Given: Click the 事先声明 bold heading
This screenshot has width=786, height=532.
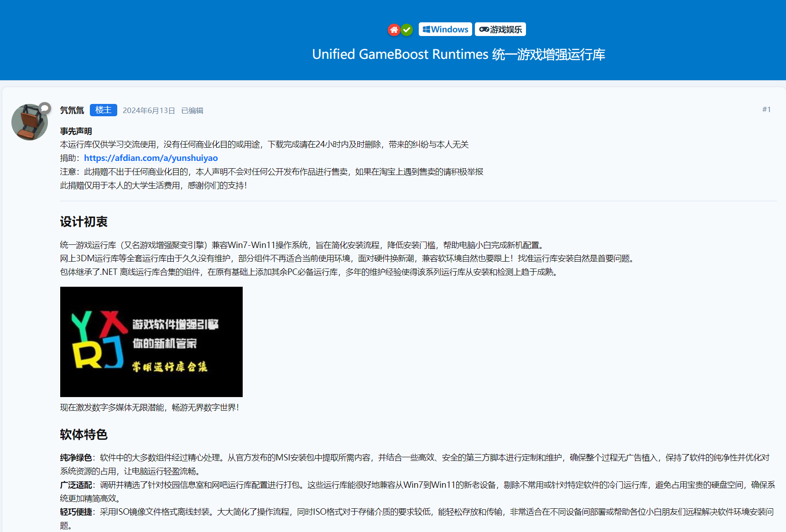Looking at the screenshot, I should tap(76, 131).
